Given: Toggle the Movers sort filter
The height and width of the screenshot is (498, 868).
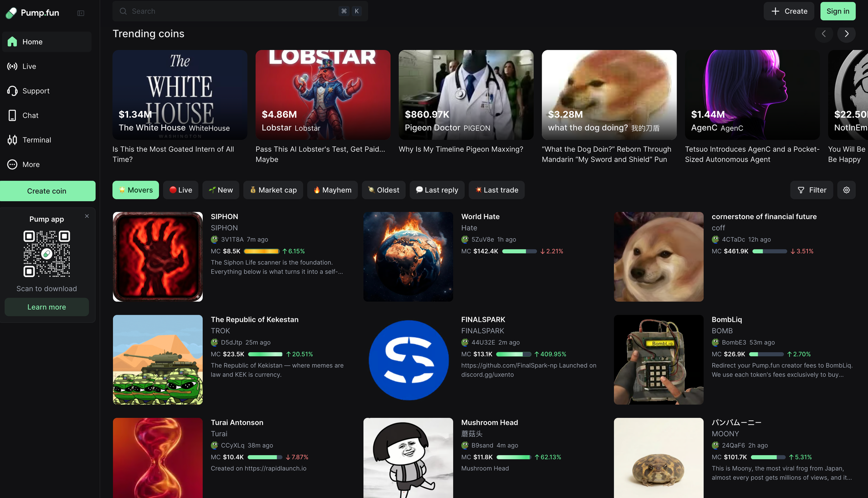Looking at the screenshot, I should [135, 190].
